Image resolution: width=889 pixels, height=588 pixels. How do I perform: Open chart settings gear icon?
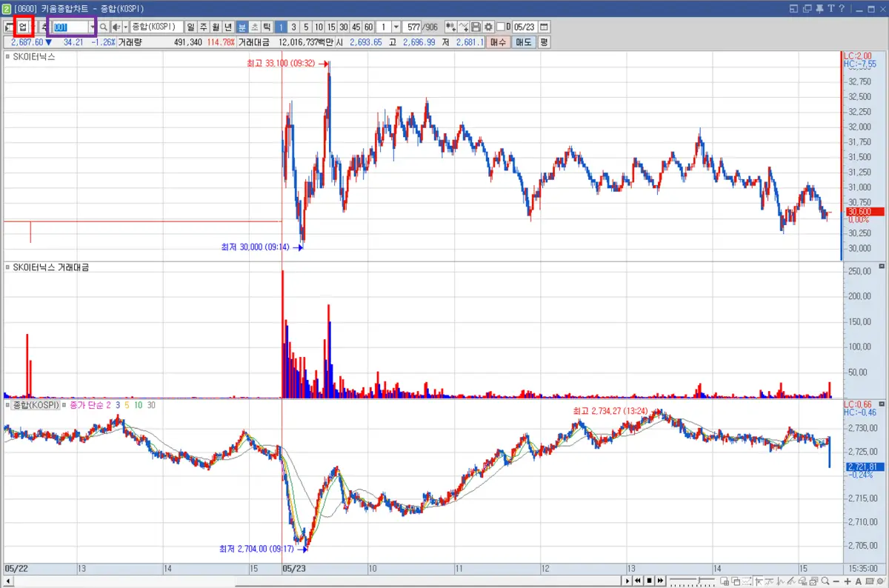click(x=489, y=27)
